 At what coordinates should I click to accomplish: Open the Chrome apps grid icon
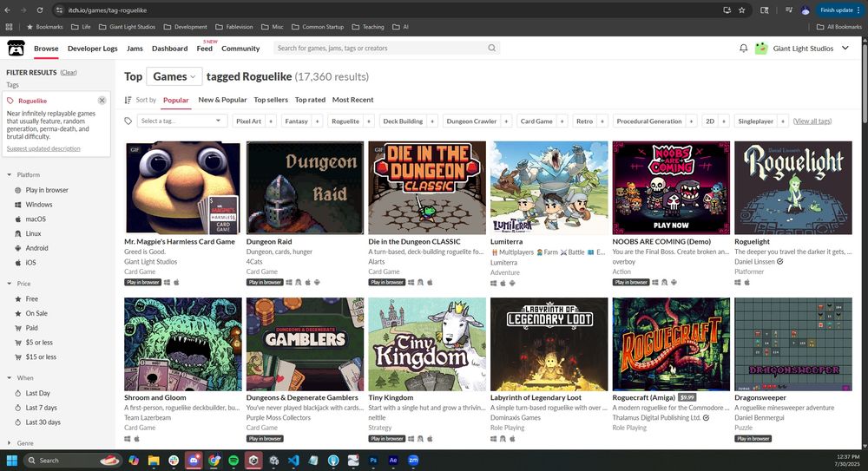click(9, 27)
